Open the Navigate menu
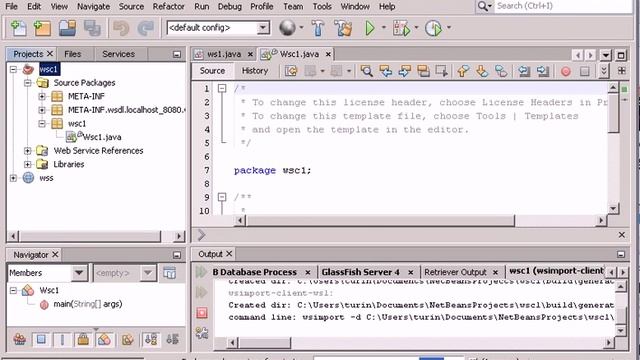 pos(93,7)
